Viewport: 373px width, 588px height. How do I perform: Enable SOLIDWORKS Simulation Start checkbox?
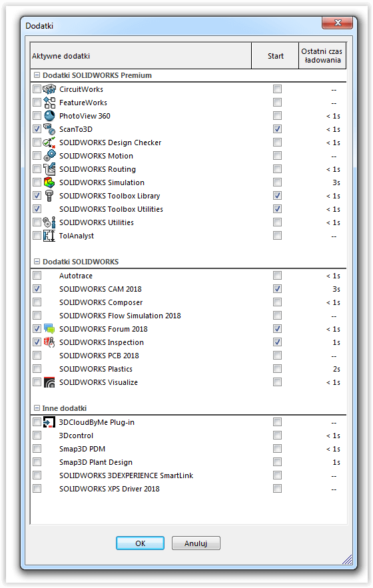coord(277,182)
